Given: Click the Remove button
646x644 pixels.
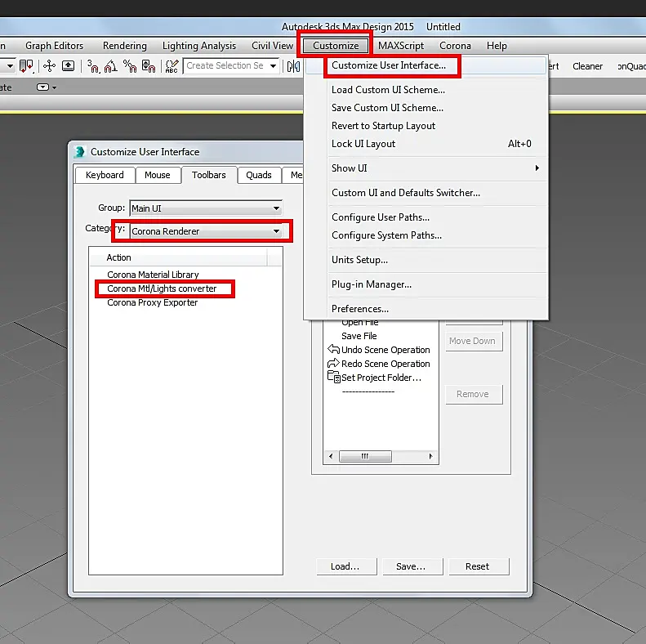Looking at the screenshot, I should tap(473, 394).
